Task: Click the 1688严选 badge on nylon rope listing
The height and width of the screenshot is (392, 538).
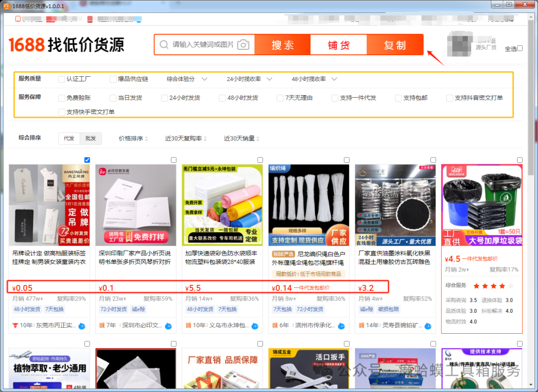Action: pyautogui.click(x=283, y=254)
